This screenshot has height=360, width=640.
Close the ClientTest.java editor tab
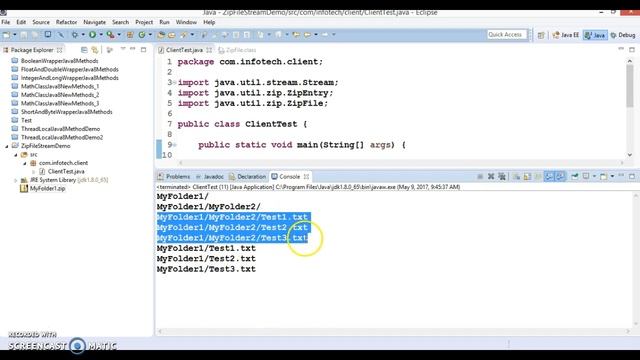209,50
